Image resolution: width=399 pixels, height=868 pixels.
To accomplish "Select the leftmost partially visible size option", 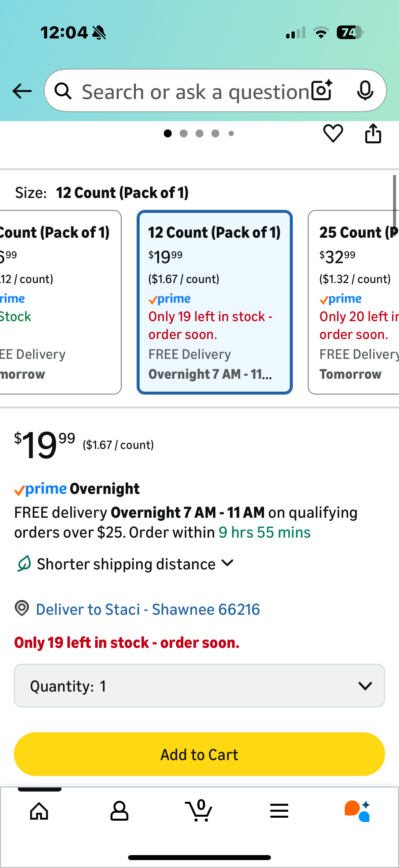I will pyautogui.click(x=57, y=302).
